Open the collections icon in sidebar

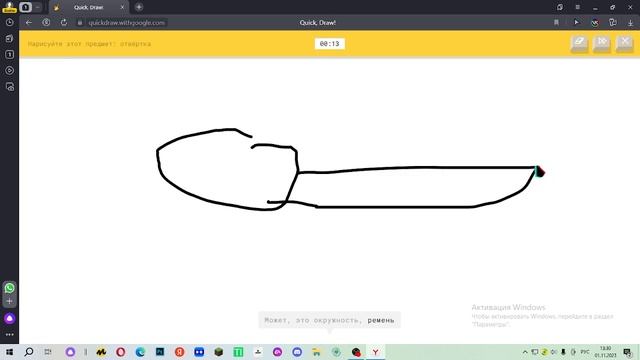(9, 38)
